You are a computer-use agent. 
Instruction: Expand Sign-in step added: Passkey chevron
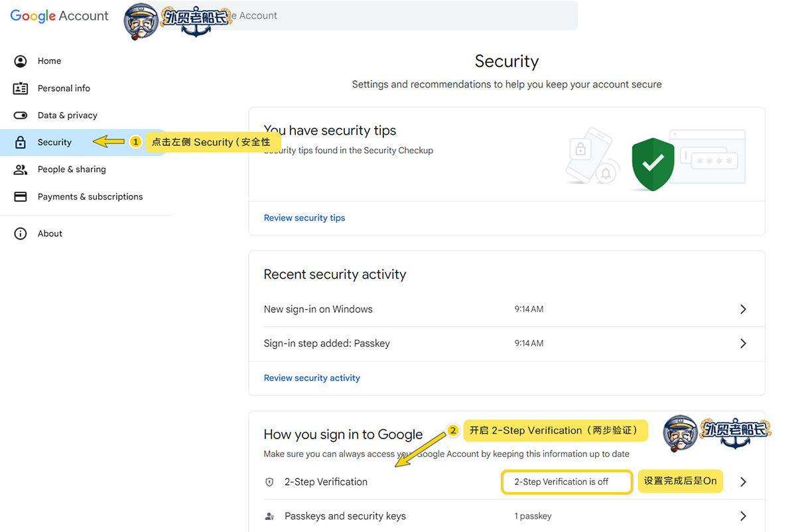(x=743, y=344)
